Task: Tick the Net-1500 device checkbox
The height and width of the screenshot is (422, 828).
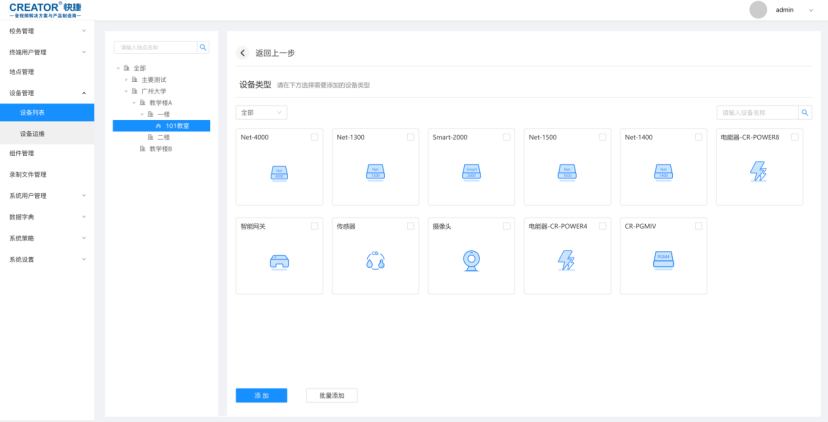Action: [x=603, y=137]
